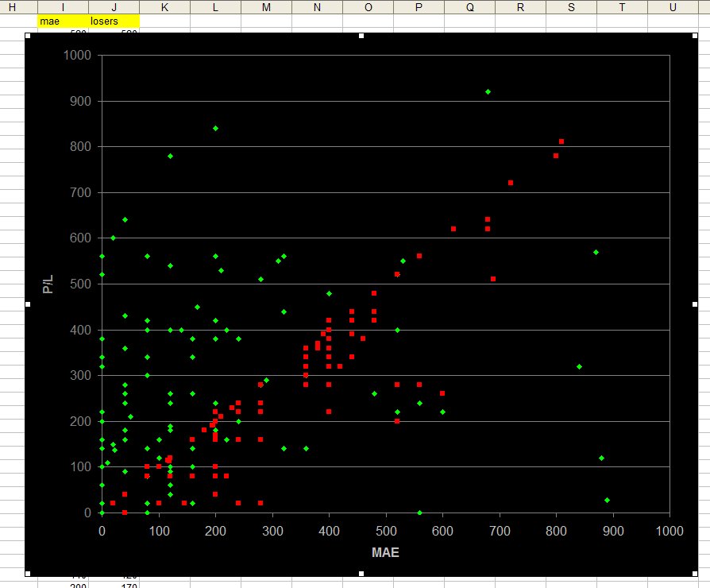The width and height of the screenshot is (710, 588).
Task: Select column H header
Action: click(12, 7)
